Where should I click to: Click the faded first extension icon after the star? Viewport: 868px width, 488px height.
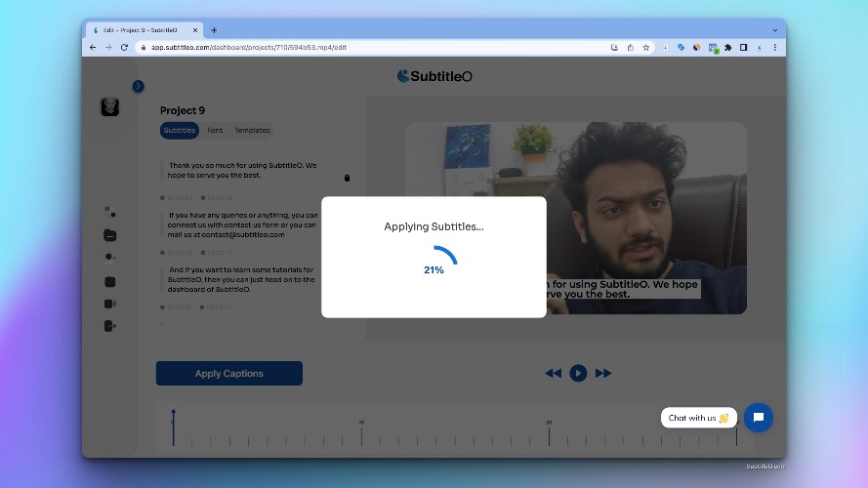(x=665, y=48)
